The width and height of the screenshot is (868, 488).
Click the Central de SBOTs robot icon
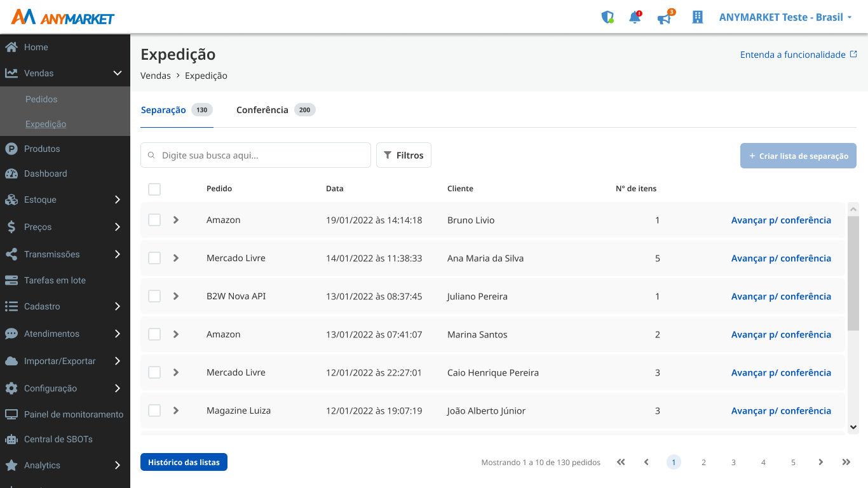[11, 439]
